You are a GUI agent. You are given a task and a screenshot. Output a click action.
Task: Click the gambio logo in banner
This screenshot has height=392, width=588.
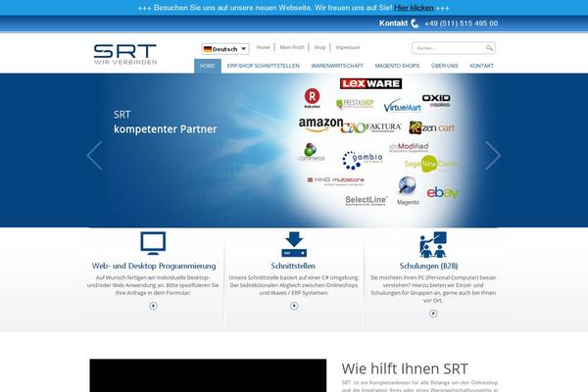click(x=363, y=160)
